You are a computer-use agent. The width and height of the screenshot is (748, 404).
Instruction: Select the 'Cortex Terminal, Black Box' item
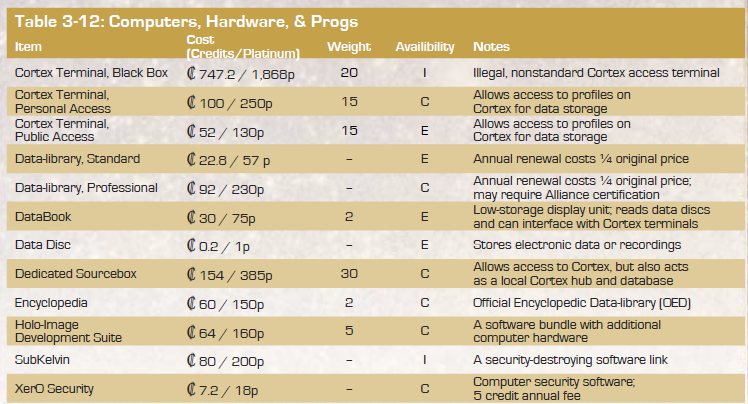pos(91,73)
